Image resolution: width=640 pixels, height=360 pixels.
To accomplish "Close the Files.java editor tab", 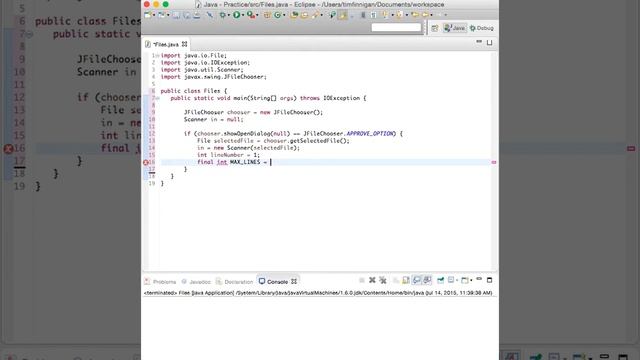I will 184,44.
